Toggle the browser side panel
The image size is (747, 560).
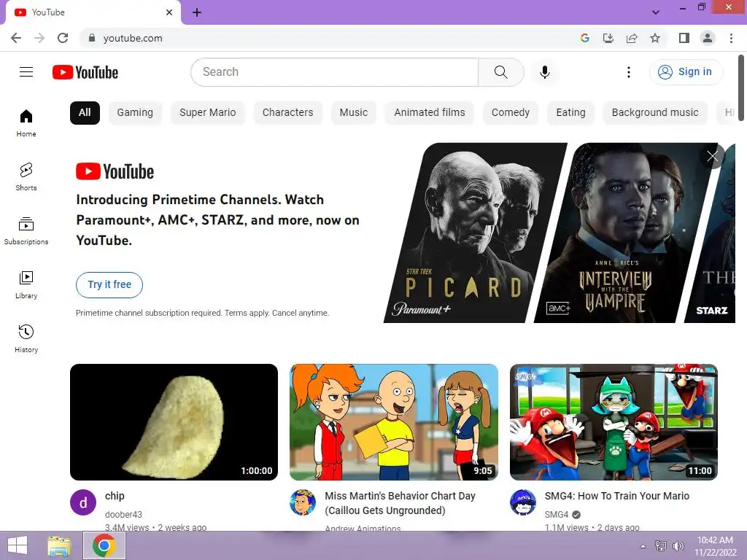pos(684,38)
